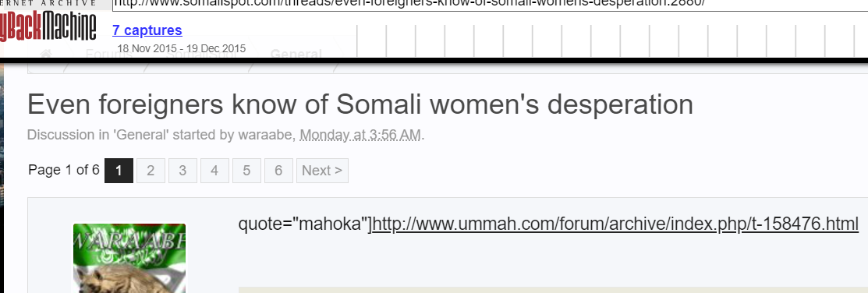Viewport: 868px width, 293px height.
Task: Open the General breadcrumb item
Action: click(296, 55)
